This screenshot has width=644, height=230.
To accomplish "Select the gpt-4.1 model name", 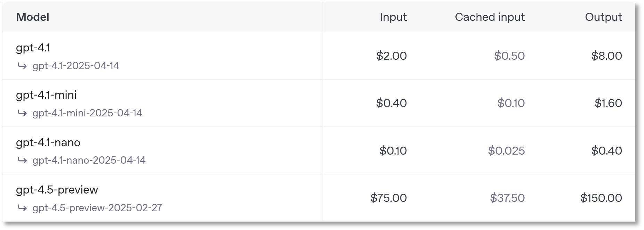I will (x=33, y=48).
